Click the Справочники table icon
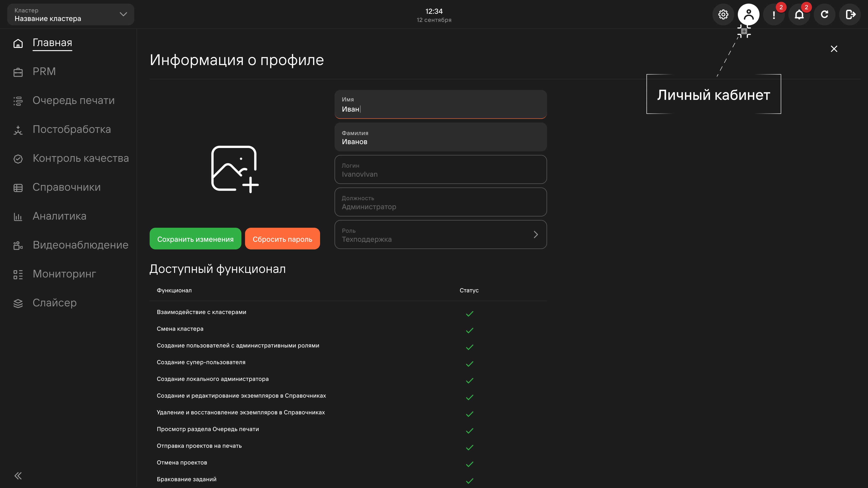 pos(18,188)
